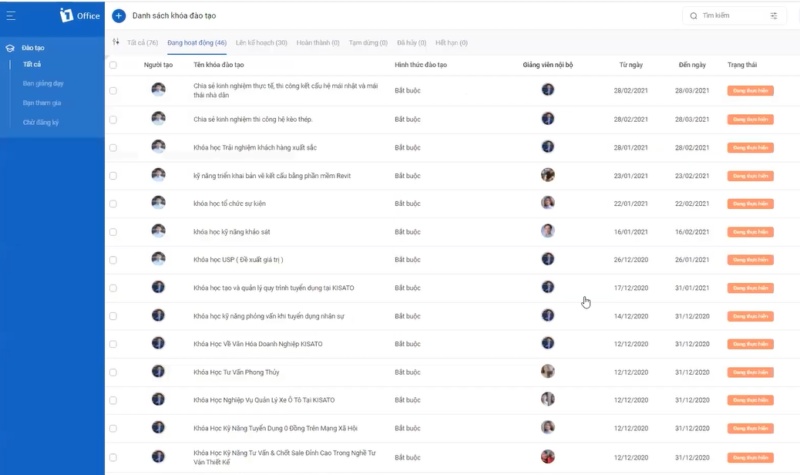Switch to the Tất cả (76) tab
This screenshot has height=475, width=800.
[142, 43]
